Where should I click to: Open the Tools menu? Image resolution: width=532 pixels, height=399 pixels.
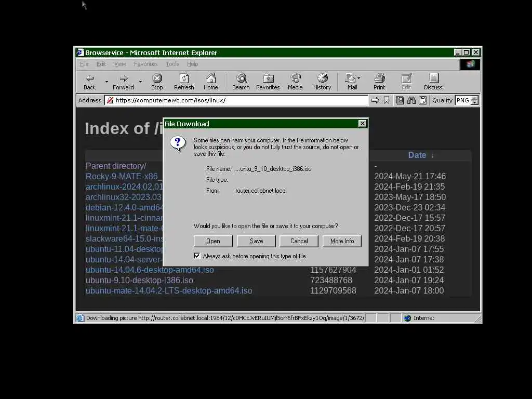(x=172, y=64)
